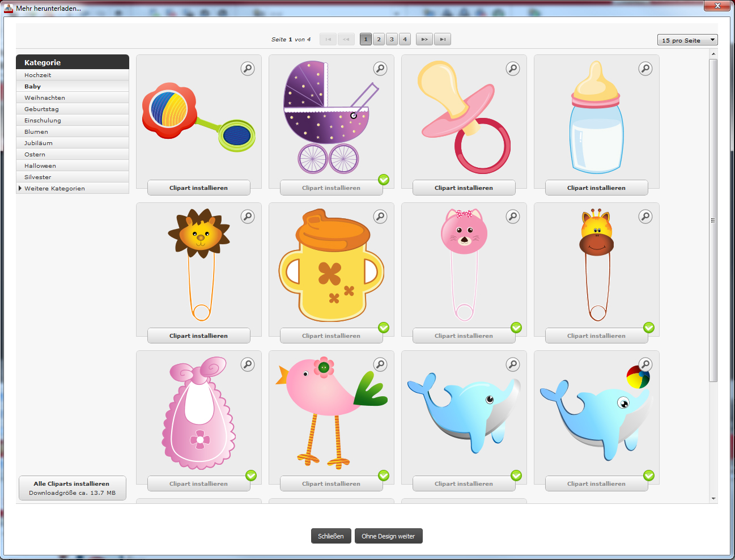Viewport: 735px width, 560px height.
Task: Jump to page 3 of results
Action: click(392, 39)
